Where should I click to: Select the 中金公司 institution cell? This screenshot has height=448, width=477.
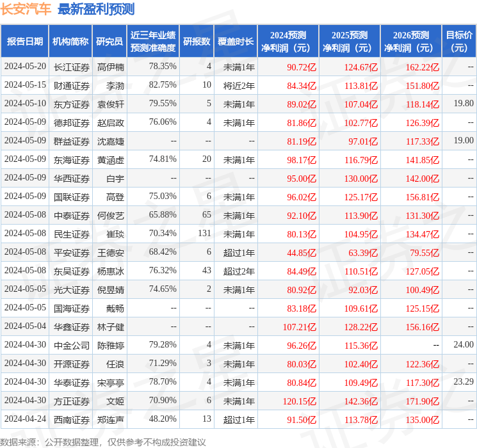[x=72, y=346]
